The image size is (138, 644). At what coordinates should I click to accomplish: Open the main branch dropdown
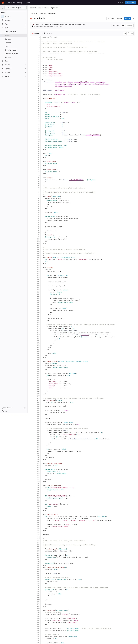34,13
